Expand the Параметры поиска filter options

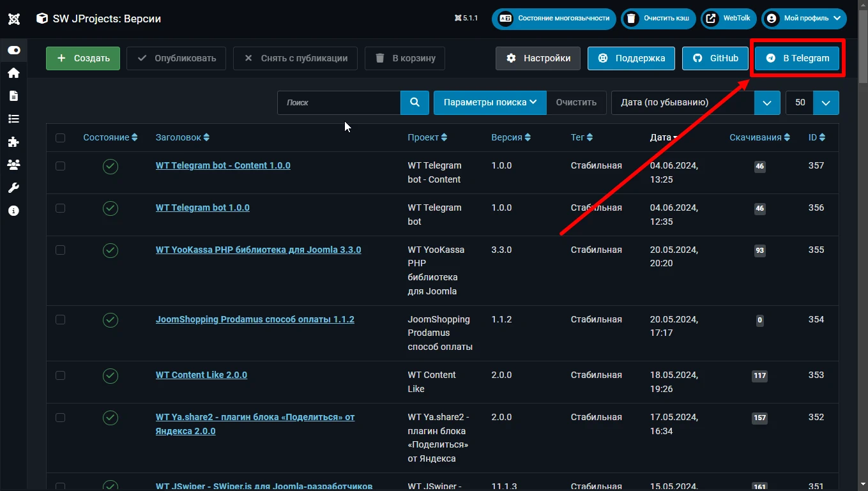click(490, 102)
